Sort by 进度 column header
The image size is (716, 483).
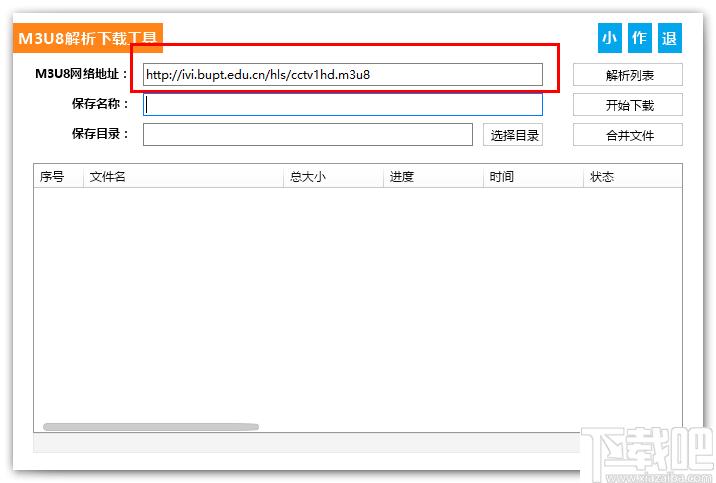433,177
